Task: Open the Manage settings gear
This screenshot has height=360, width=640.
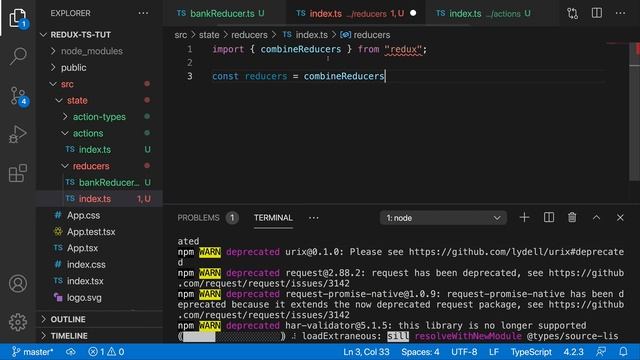Action: pyautogui.click(x=18, y=322)
